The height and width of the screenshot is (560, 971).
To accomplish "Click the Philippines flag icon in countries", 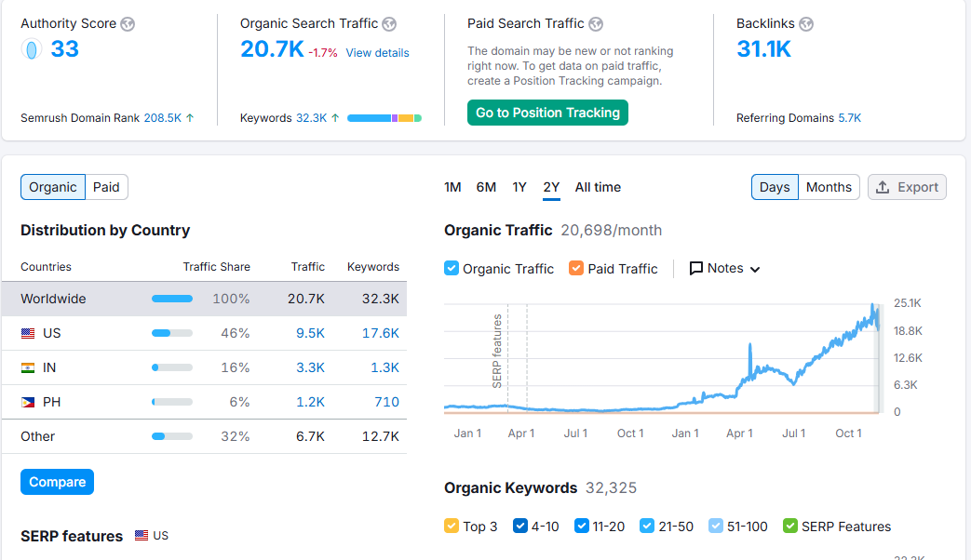I will [28, 402].
